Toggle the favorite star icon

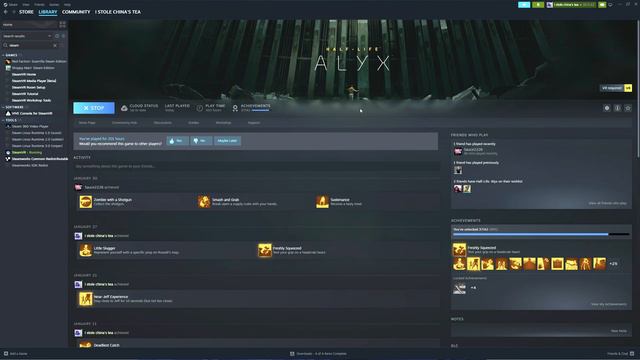[628, 108]
